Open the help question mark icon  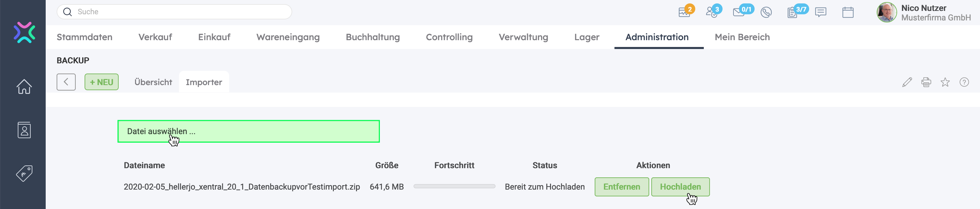click(964, 82)
